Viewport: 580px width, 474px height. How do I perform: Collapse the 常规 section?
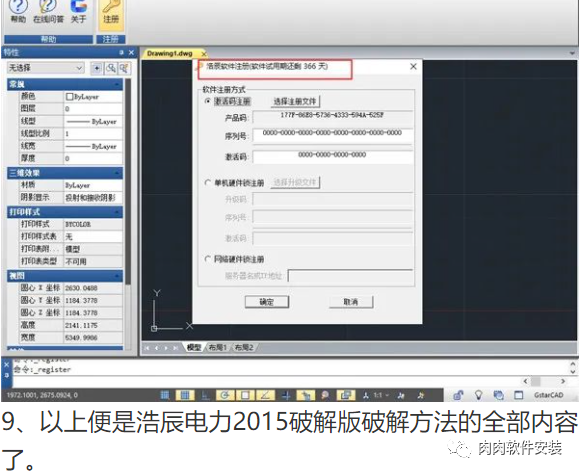118,85
